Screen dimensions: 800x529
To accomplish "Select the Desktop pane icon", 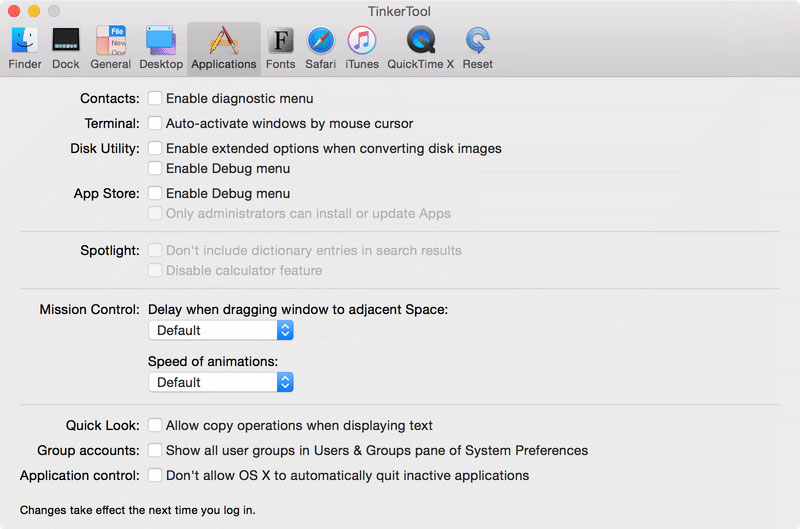I will point(161,41).
